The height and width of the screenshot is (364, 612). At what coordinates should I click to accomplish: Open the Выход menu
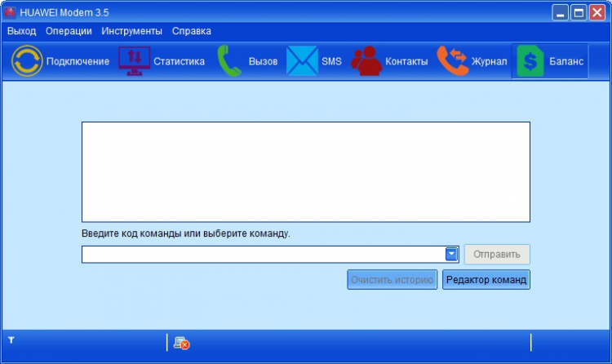(21, 31)
